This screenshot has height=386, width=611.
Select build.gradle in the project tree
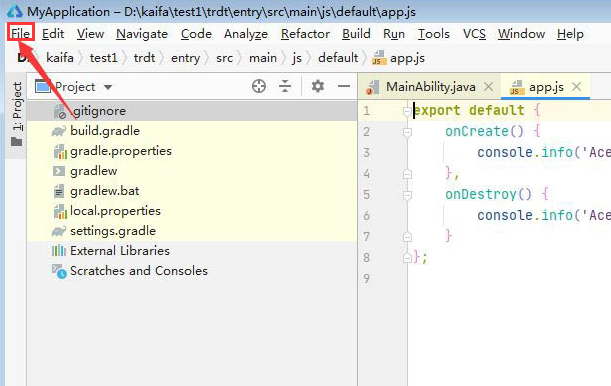[x=192, y=131]
